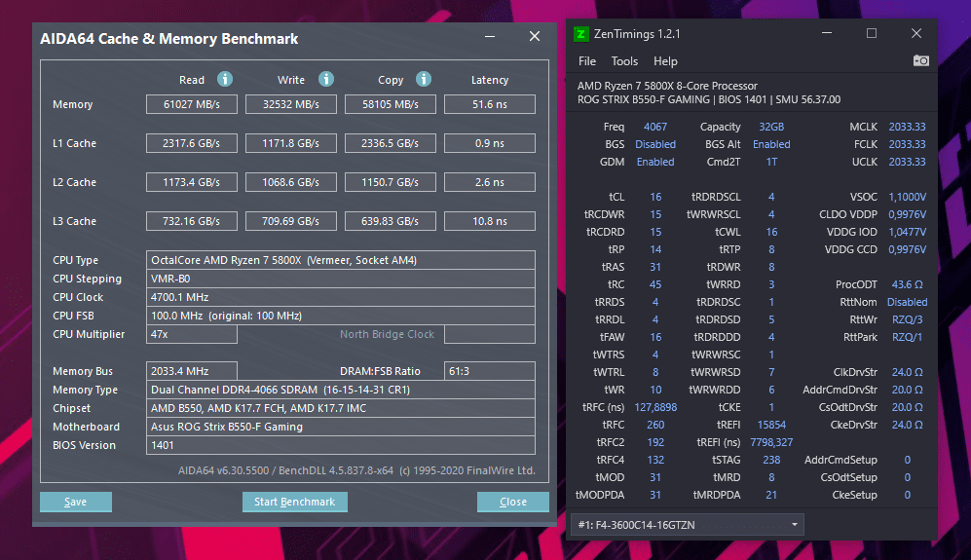Screen dimensions: 971x560
Task: Close the AIDA64 window with X
Action: point(535,37)
